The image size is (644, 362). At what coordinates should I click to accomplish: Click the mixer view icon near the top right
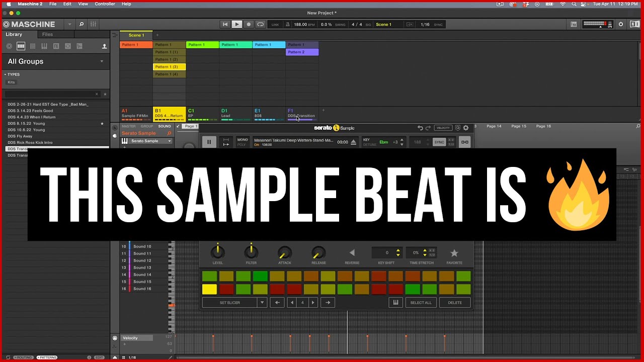tap(574, 24)
